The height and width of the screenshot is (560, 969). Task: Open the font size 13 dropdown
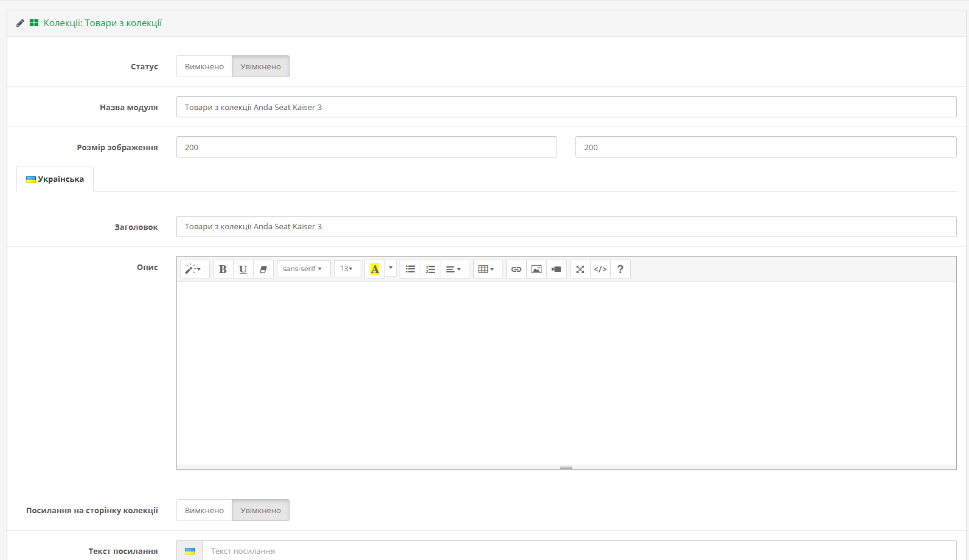(x=347, y=269)
